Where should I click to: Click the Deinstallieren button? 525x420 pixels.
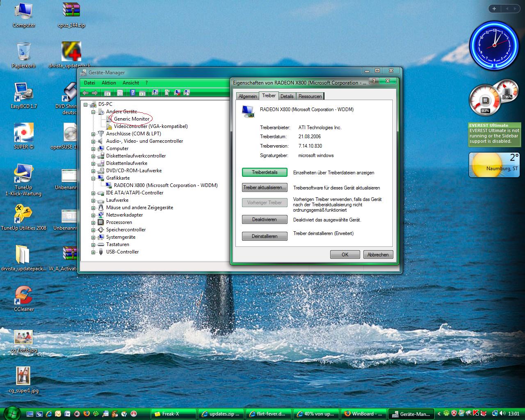pyautogui.click(x=265, y=236)
